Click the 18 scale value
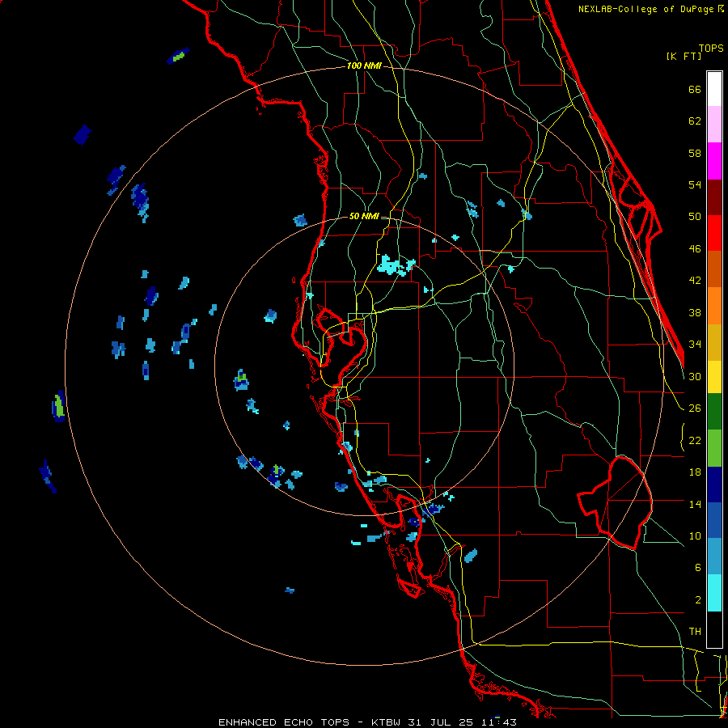 pyautogui.click(x=695, y=472)
